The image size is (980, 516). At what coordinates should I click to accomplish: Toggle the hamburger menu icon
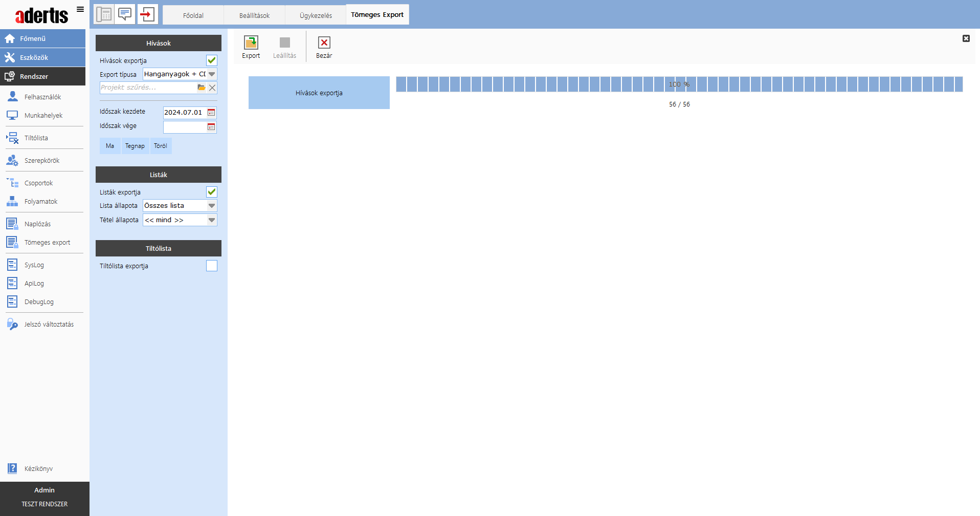[80, 9]
